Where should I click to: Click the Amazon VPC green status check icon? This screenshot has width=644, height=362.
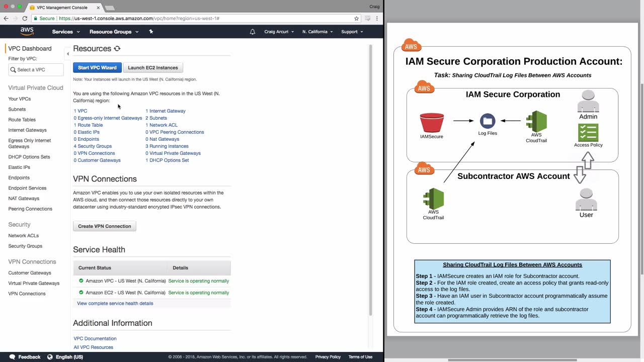coord(81,281)
